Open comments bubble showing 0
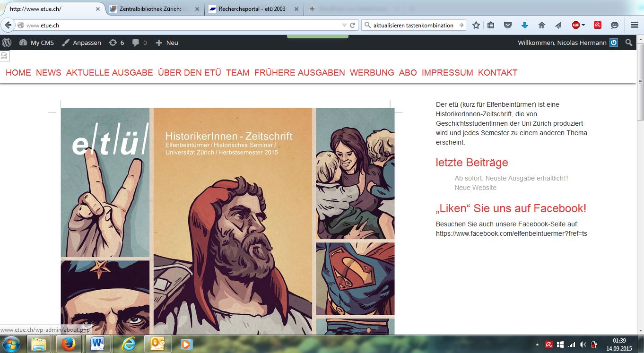This screenshot has width=644, height=353. tap(139, 43)
